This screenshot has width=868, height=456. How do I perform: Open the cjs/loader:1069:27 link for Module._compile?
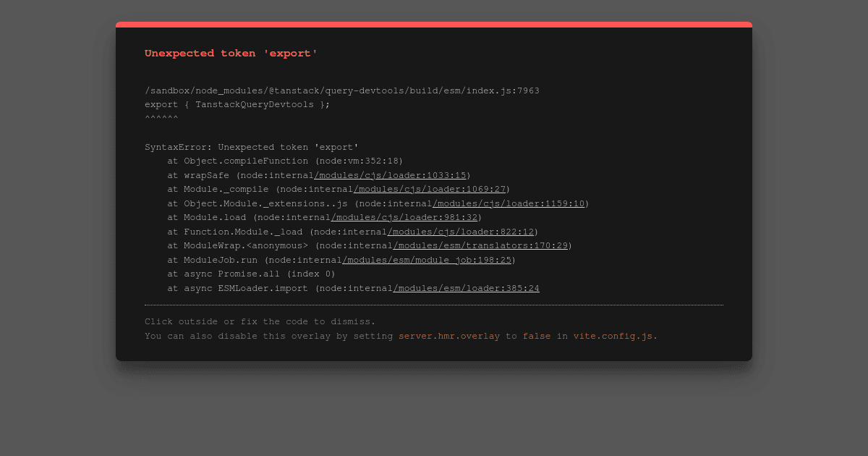[x=430, y=190]
